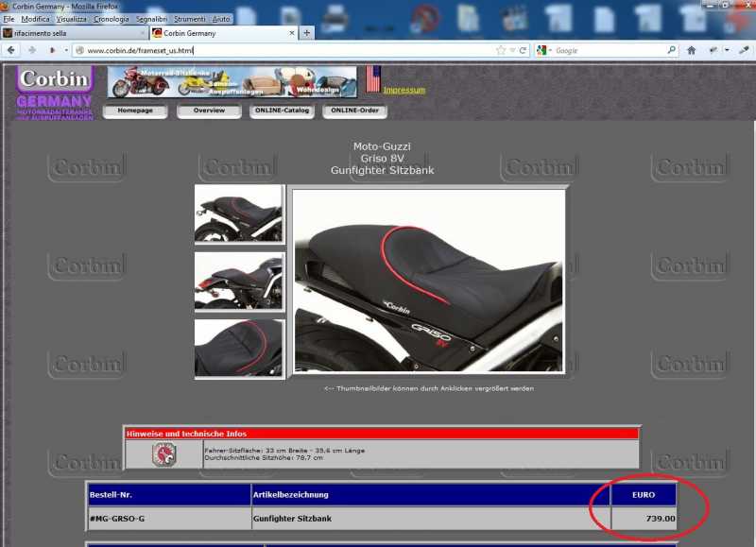The image size is (756, 547).
Task: Switch to the rifacimento sella tab
Action: 75,33
